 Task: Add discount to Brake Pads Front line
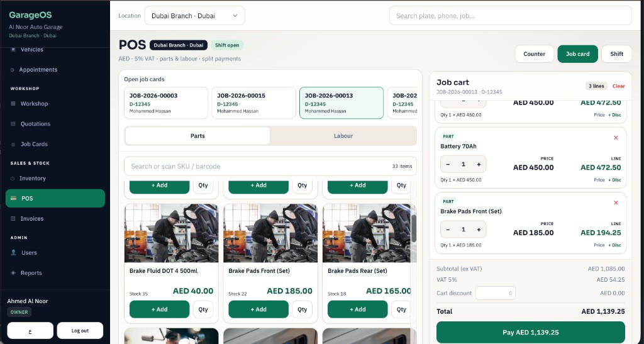[615, 245]
